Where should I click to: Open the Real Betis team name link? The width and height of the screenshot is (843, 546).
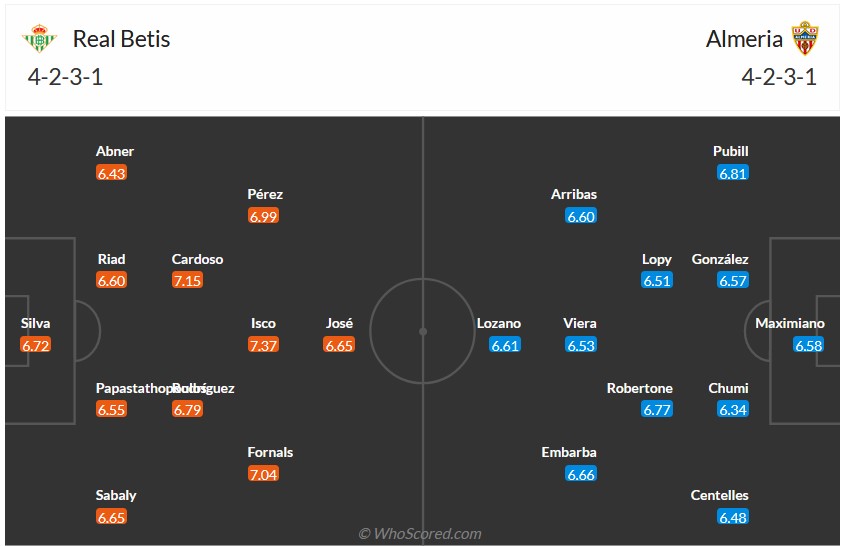(x=121, y=39)
